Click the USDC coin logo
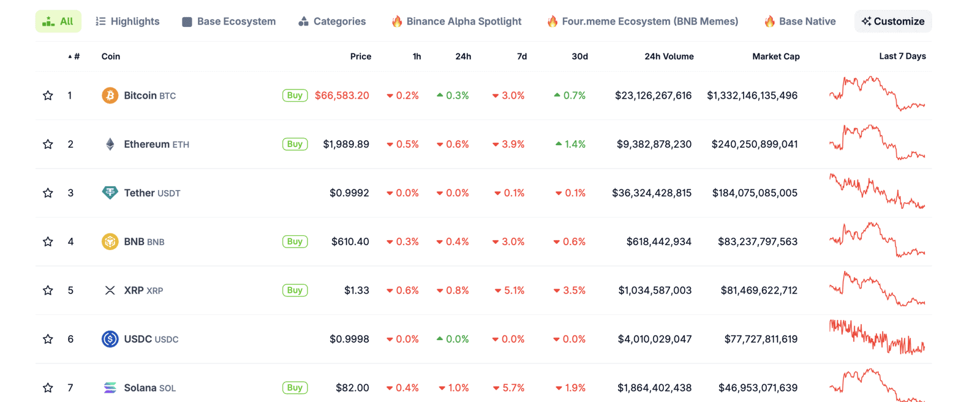 point(110,339)
